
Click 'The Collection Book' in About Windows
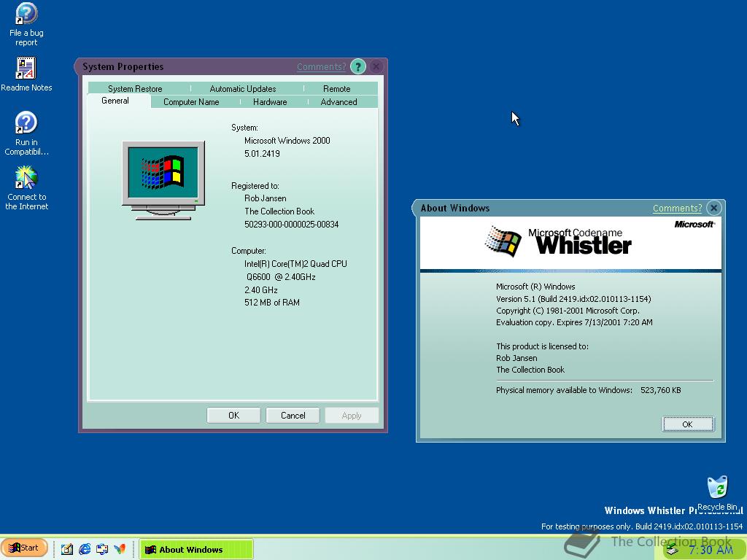(530, 370)
